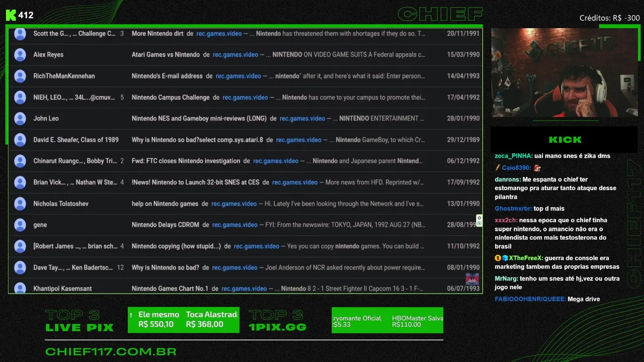Click chat username FABIOOOHENRIQUEEE
The height and width of the screenshot is (362, 644).
point(530,299)
